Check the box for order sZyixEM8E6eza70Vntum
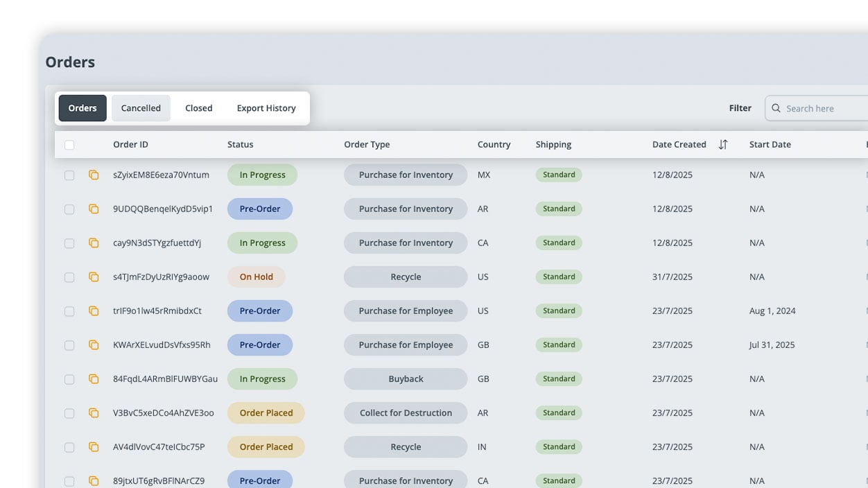 click(x=69, y=175)
